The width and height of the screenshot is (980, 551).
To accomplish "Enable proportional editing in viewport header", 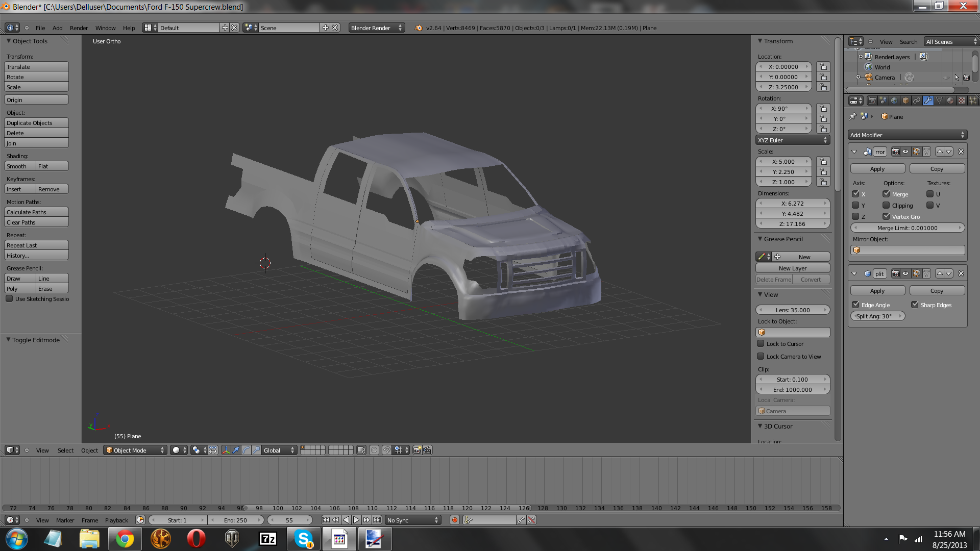I will (374, 450).
